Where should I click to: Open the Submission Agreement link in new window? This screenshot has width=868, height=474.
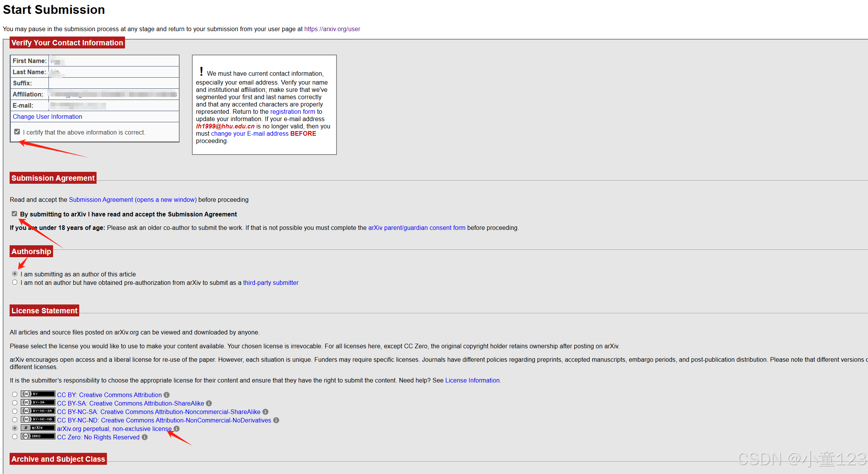133,200
